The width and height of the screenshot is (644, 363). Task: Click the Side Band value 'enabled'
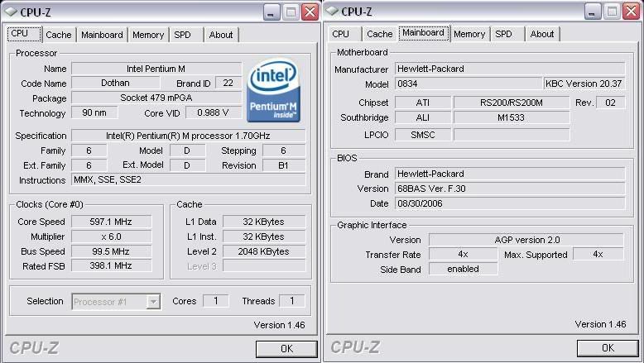[x=464, y=269]
